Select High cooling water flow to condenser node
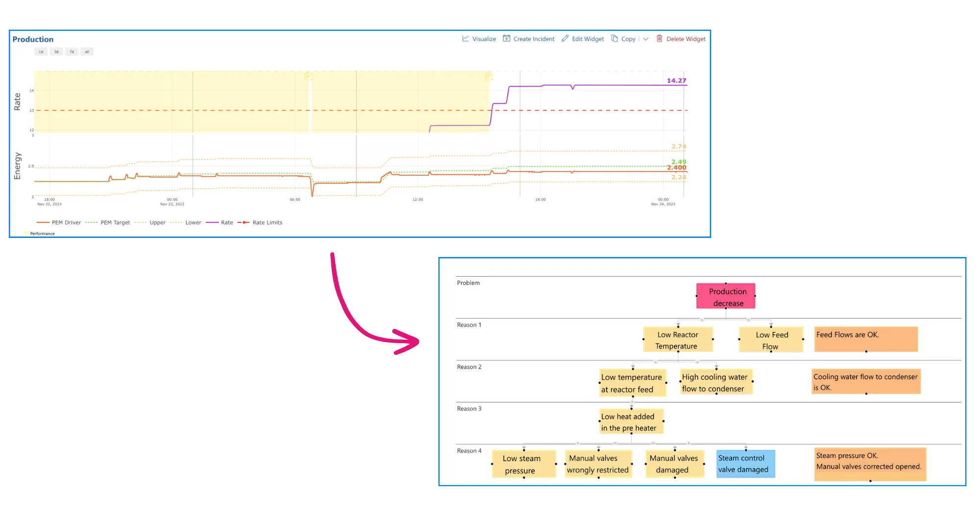 tap(716, 382)
